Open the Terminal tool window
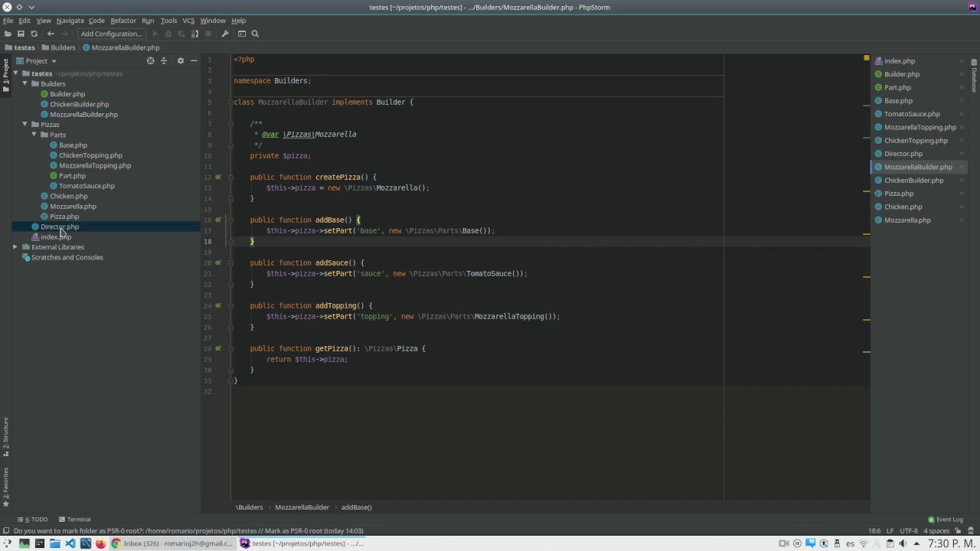The height and width of the screenshot is (551, 980). click(73, 519)
